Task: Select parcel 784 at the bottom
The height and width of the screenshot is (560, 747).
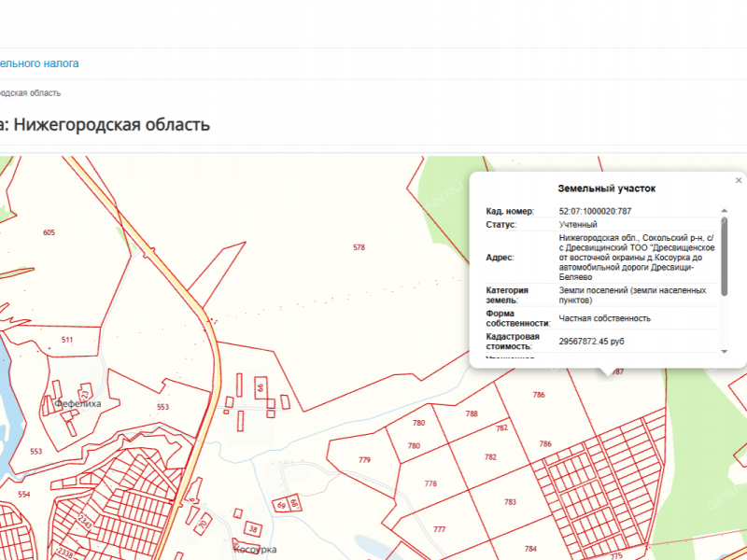Action: 529,549
